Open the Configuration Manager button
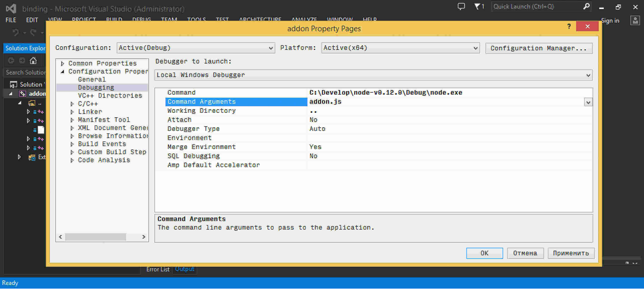 click(539, 48)
